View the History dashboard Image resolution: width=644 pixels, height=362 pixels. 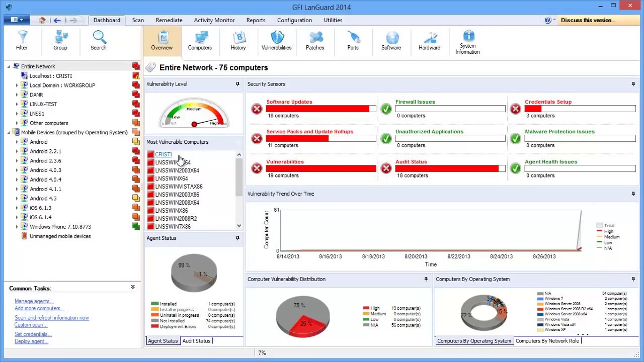(238, 41)
